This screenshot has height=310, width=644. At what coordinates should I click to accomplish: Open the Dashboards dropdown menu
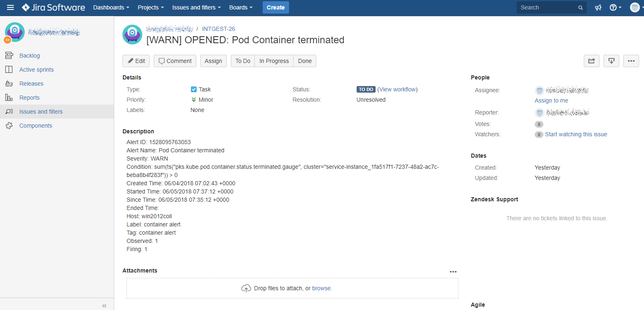pos(111,7)
